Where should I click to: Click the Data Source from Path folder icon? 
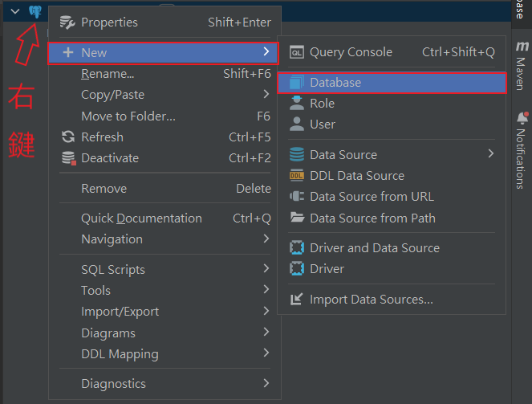(297, 218)
